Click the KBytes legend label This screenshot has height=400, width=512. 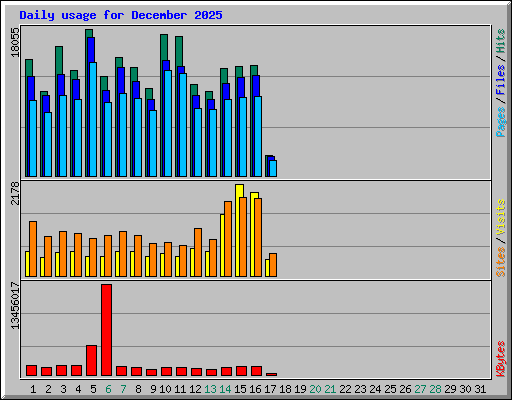[x=500, y=359]
